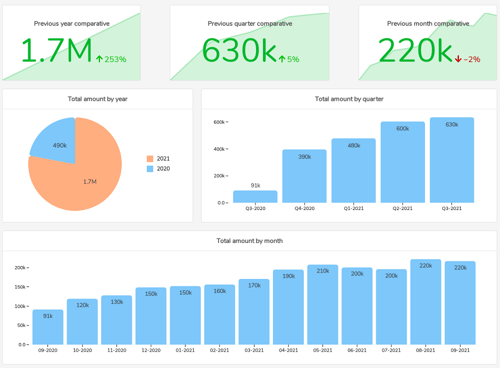Image resolution: width=500 pixels, height=368 pixels.
Task: Click the green up arrow beside 253%
Action: [x=99, y=59]
